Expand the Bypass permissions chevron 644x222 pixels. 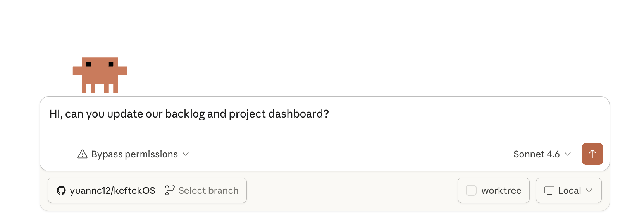(186, 154)
